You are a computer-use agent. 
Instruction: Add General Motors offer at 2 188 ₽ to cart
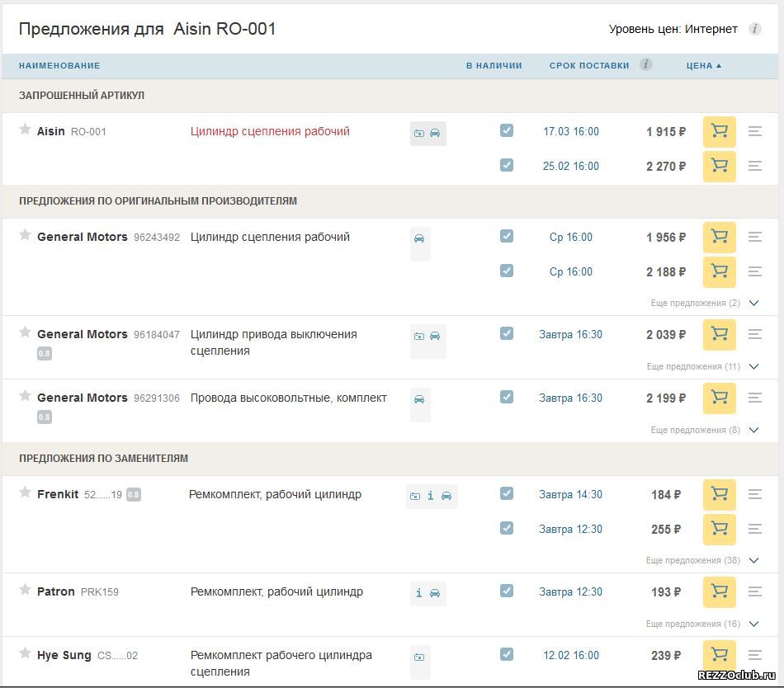point(719,271)
